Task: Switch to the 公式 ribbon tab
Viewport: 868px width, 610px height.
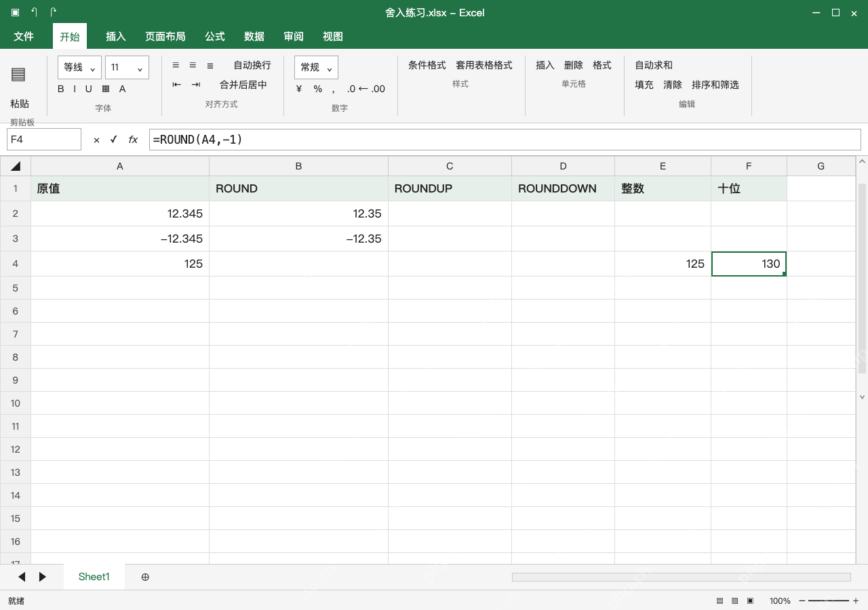Action: coord(215,37)
